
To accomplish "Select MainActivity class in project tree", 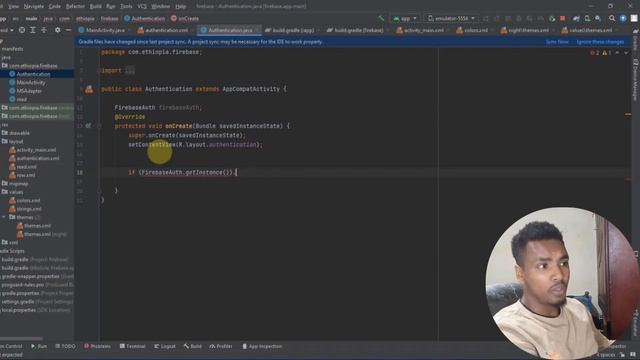I will [27, 82].
